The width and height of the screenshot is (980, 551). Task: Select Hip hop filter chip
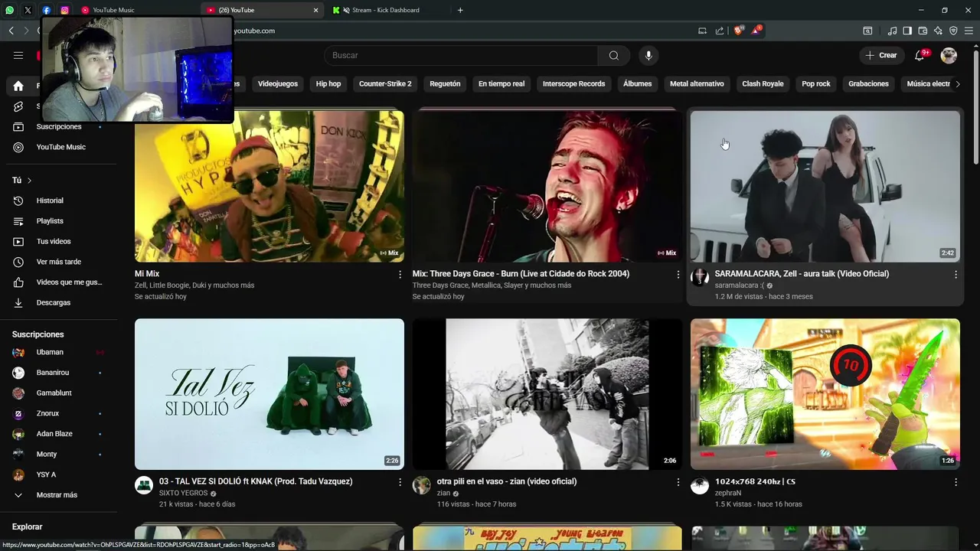[328, 84]
